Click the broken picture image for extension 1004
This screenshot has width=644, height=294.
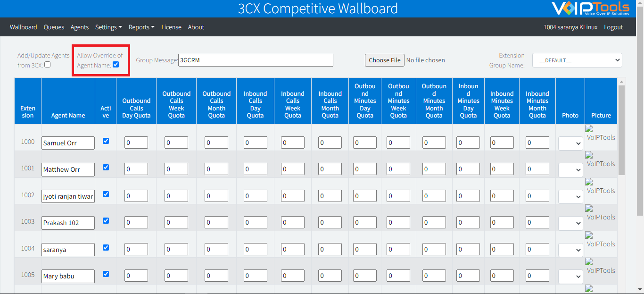(600, 240)
